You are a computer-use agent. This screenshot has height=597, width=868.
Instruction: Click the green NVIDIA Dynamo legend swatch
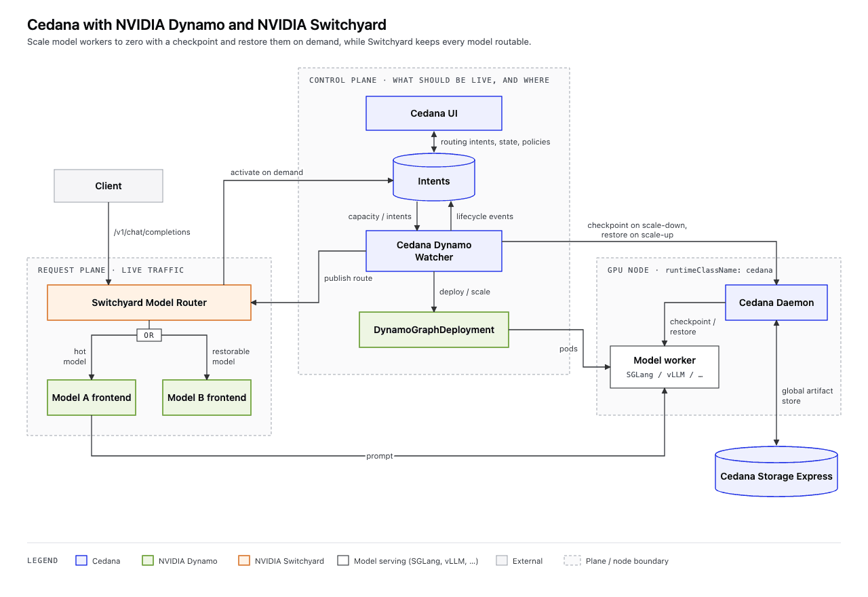148,560
